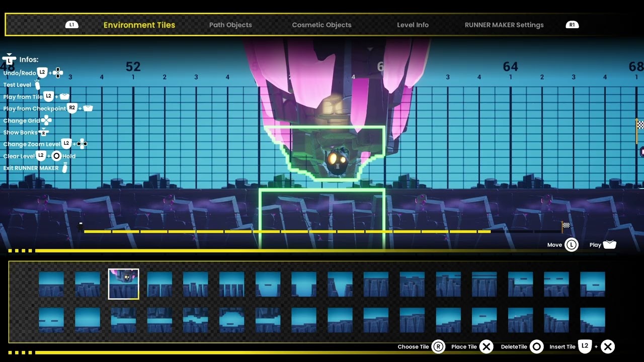Image resolution: width=644 pixels, height=362 pixels.
Task: Click the L1 shoulder button icon
Action: click(x=72, y=25)
